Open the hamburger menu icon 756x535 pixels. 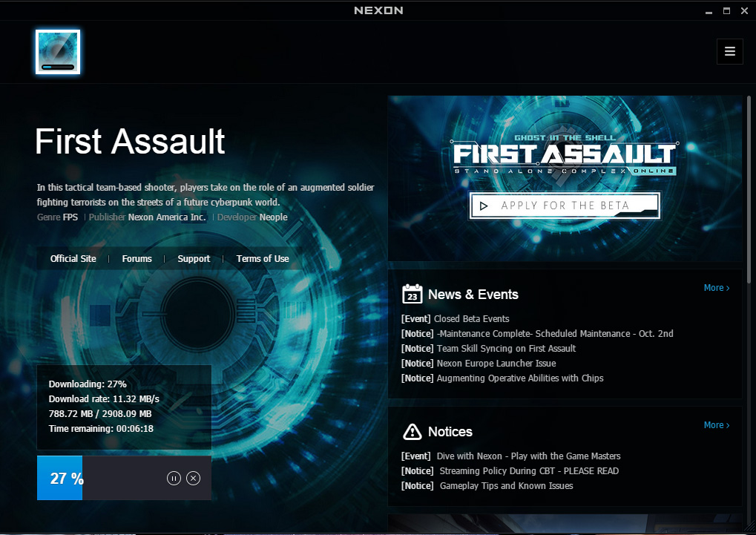click(730, 51)
